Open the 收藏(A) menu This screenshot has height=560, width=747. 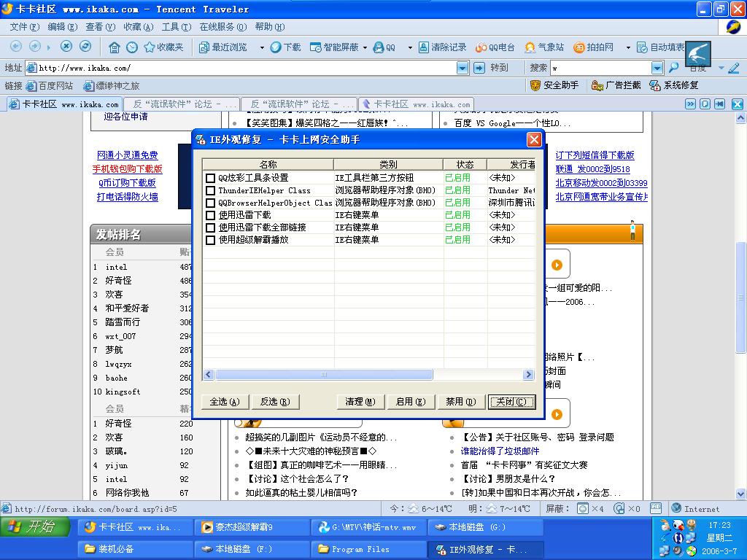138,27
